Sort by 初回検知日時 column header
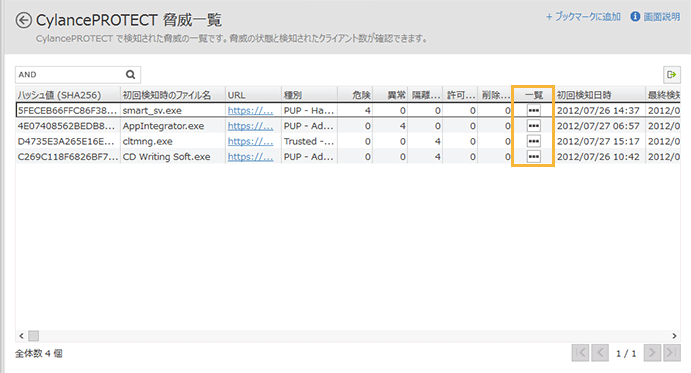691x373 pixels. (x=600, y=95)
